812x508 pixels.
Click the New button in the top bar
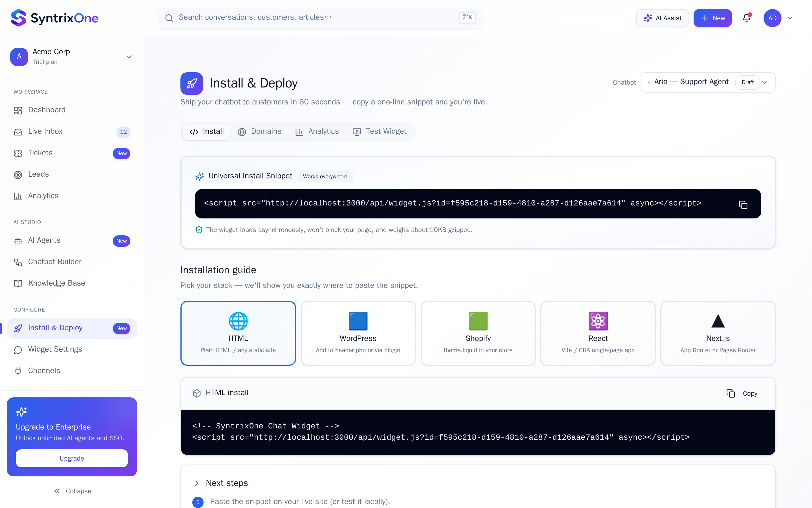(713, 18)
